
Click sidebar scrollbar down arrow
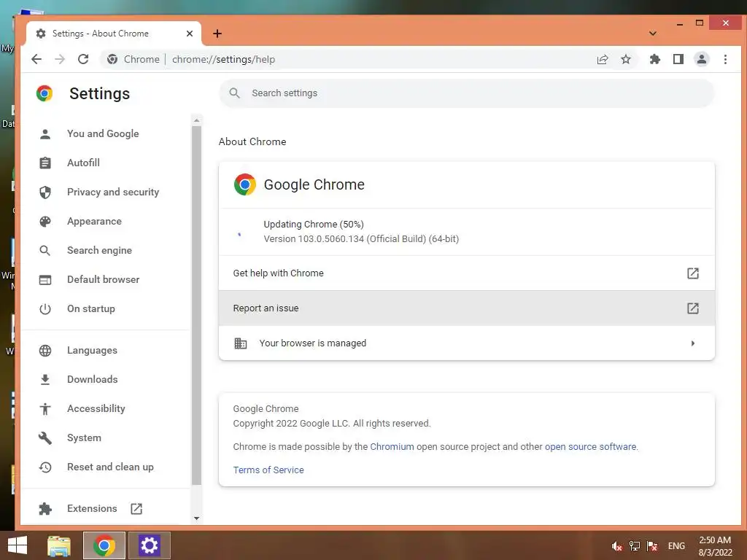click(197, 518)
